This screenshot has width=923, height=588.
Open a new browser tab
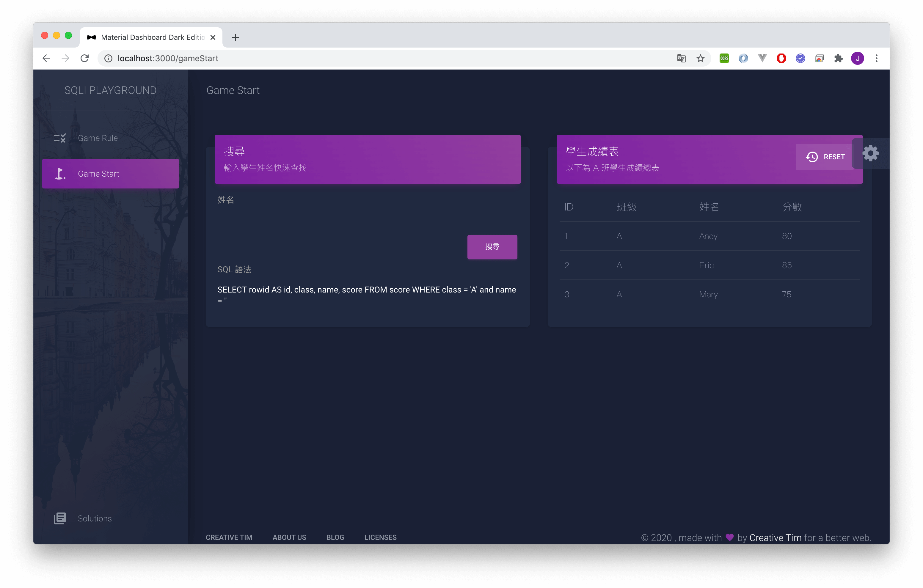pyautogui.click(x=235, y=37)
